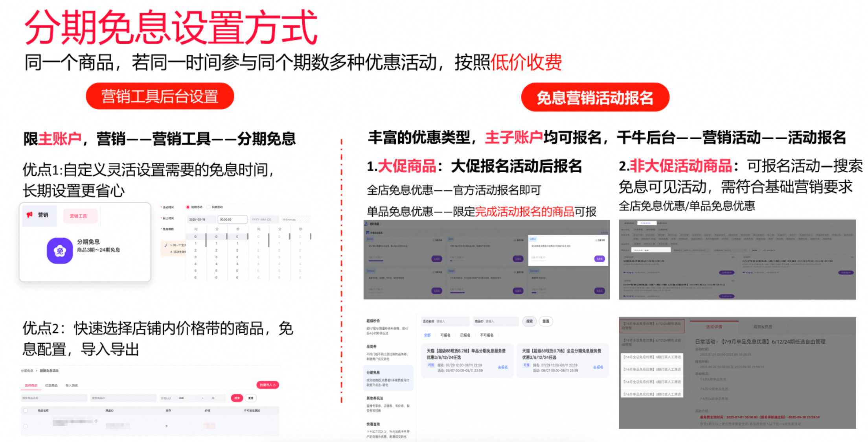
Task: Click the start date field 2025-03-19
Action: 202,219
